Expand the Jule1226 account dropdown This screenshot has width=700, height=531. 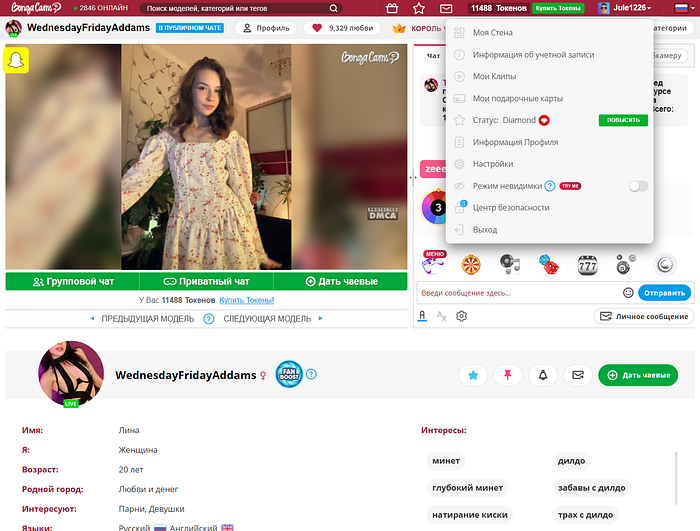tap(625, 8)
